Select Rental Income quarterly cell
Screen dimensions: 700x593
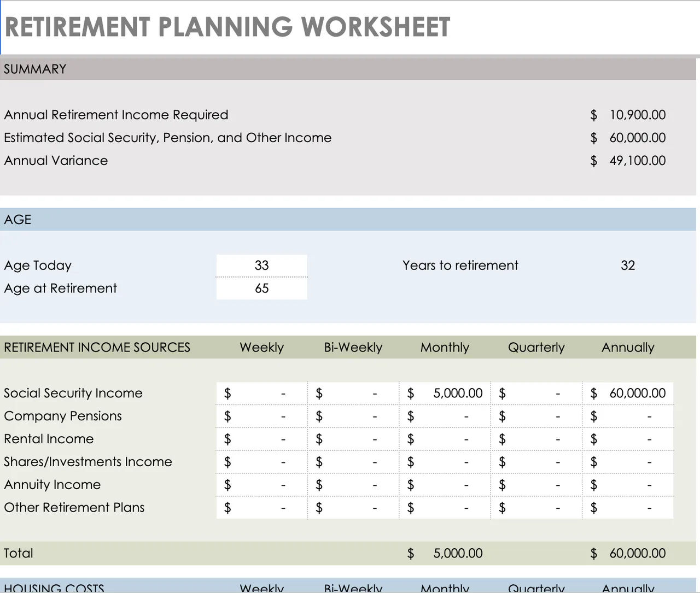536,439
